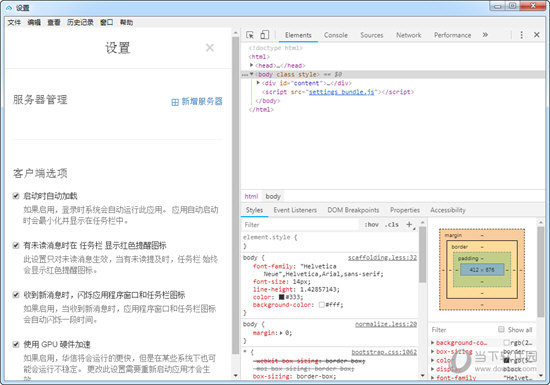This screenshot has height=385, width=550.
Task: Open the DevTools three-dot options menu
Action: click(x=522, y=35)
